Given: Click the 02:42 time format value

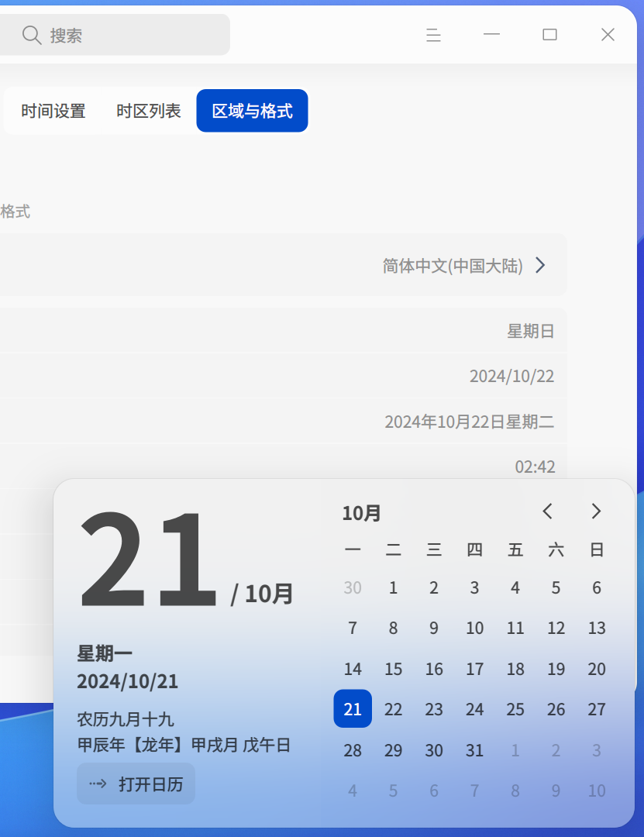Looking at the screenshot, I should click(x=535, y=467).
